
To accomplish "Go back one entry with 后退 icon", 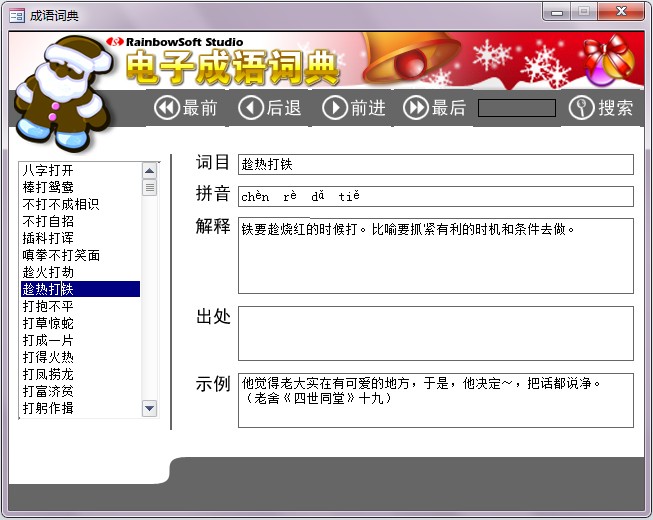I will coord(250,108).
